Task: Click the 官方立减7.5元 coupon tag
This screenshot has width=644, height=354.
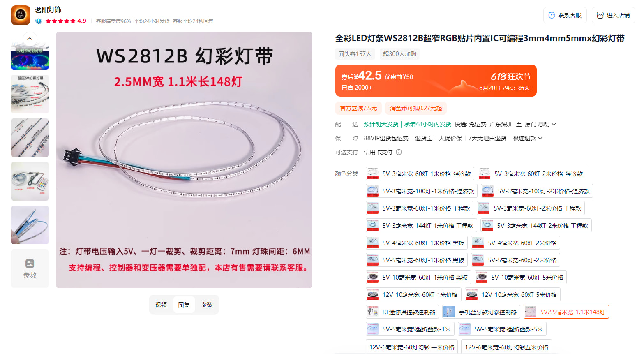Action: point(358,108)
